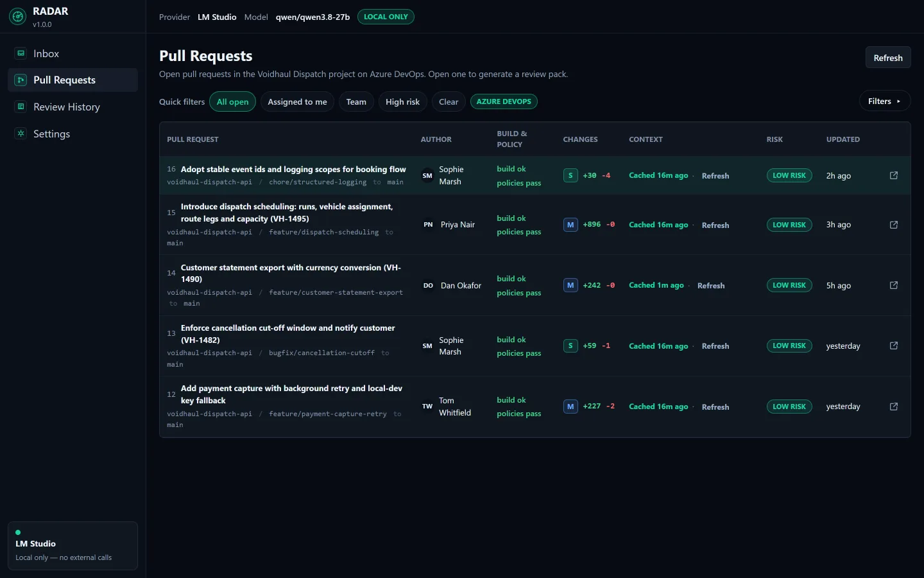Click the +896 additions count

pos(592,225)
